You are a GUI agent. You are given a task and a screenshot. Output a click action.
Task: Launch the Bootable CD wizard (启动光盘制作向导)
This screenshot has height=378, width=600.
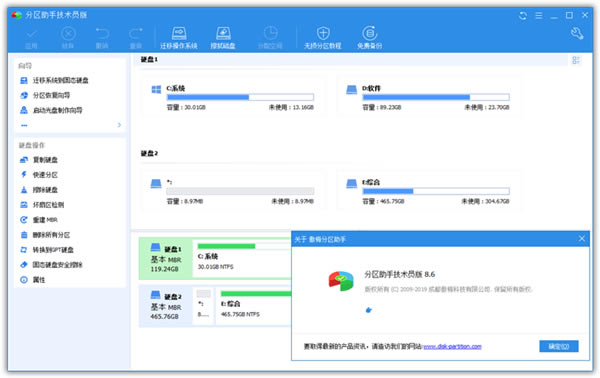(x=51, y=110)
